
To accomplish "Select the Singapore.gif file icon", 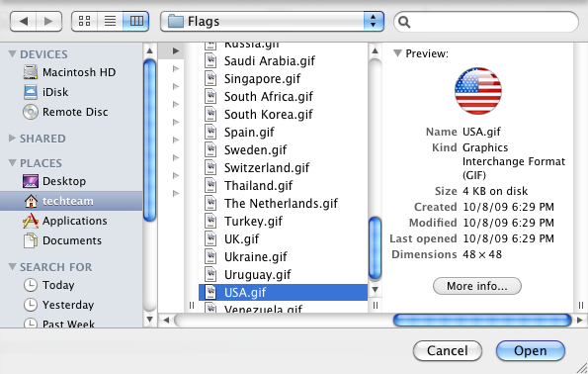I will coord(210,78).
